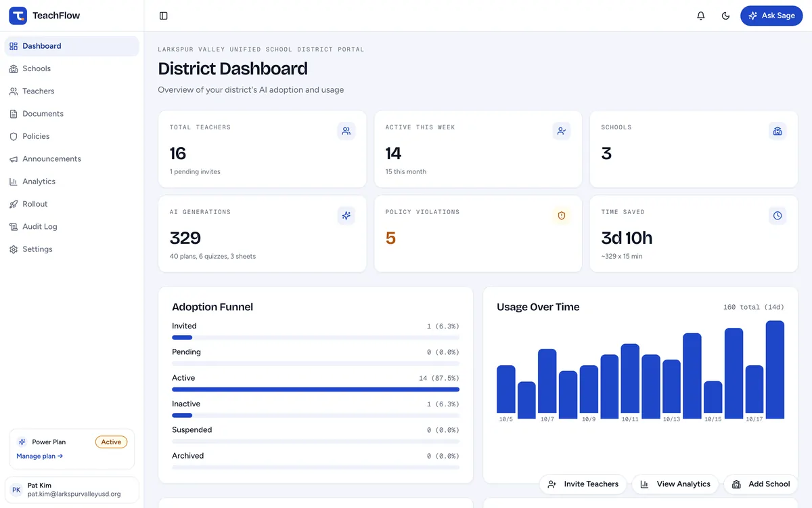Follow the Manage plan link
812x508 pixels.
[x=40, y=457]
